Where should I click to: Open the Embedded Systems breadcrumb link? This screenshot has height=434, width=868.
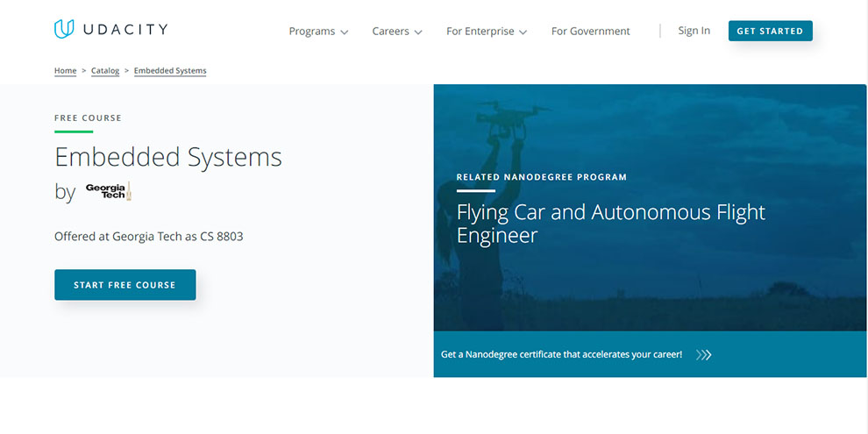(x=170, y=71)
